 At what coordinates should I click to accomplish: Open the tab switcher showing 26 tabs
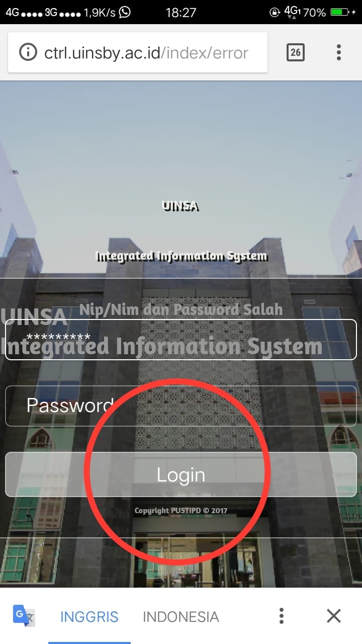coord(296,52)
